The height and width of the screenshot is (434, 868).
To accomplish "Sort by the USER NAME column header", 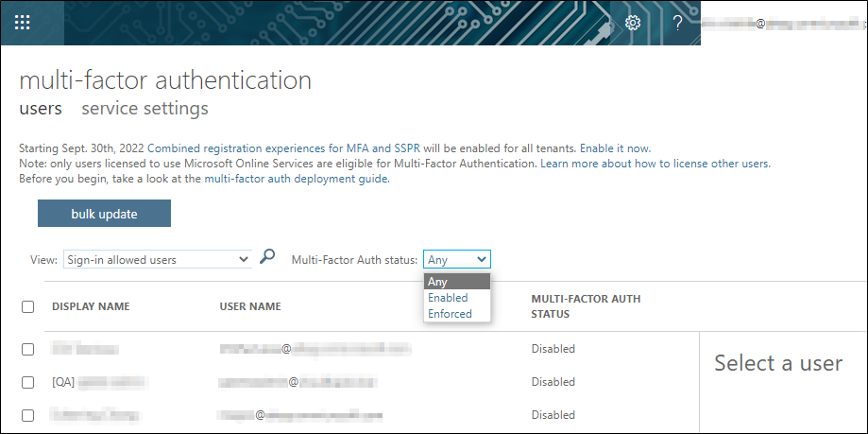I will click(x=250, y=306).
